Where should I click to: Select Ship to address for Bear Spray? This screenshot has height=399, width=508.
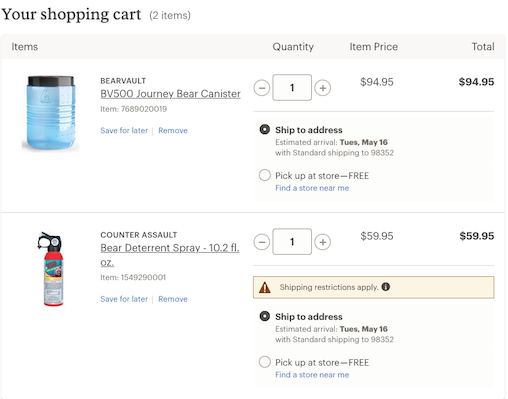pos(265,316)
